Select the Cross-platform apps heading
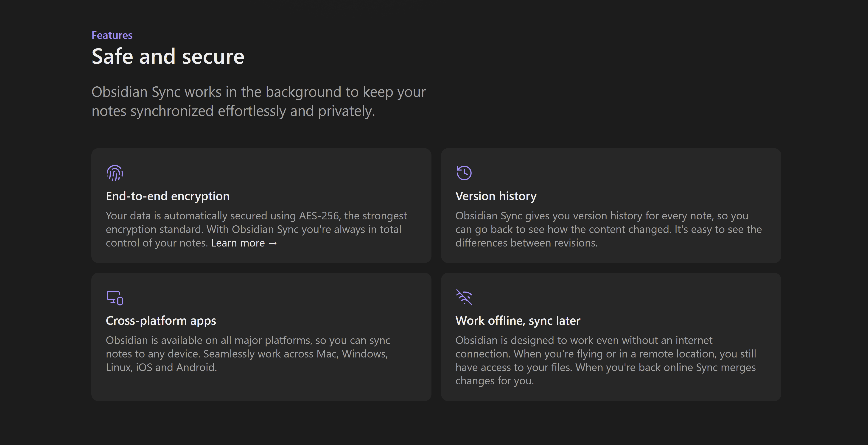This screenshot has height=445, width=868. click(x=161, y=320)
